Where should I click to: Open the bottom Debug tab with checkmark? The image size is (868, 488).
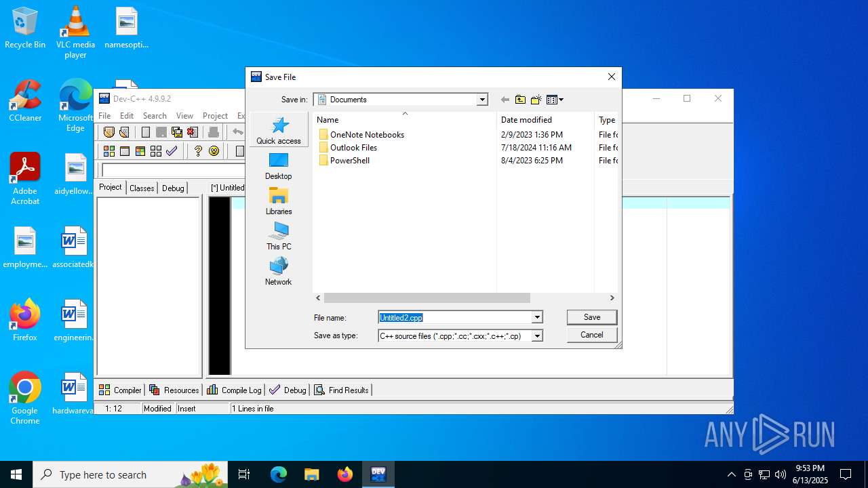point(288,390)
